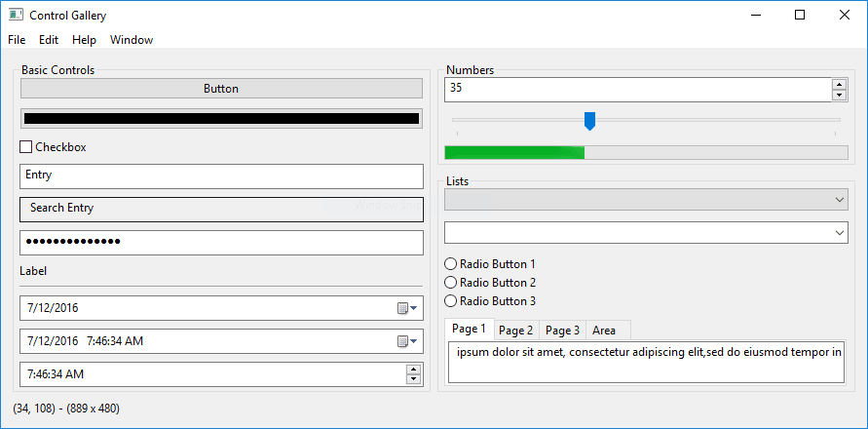868x429 pixels.
Task: Focus the Search Entry field
Action: (221, 210)
